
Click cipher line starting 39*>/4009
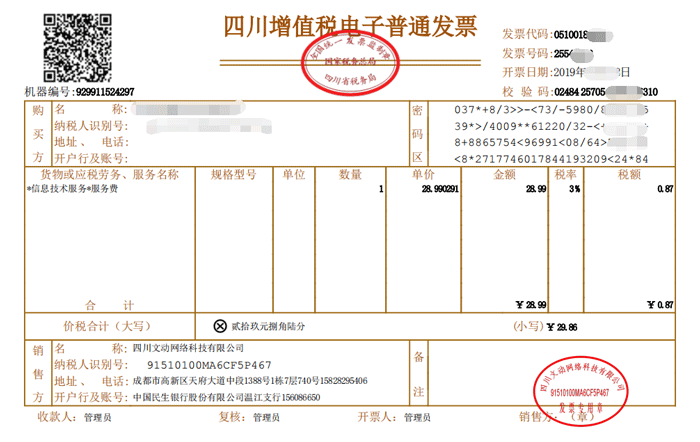click(x=551, y=126)
